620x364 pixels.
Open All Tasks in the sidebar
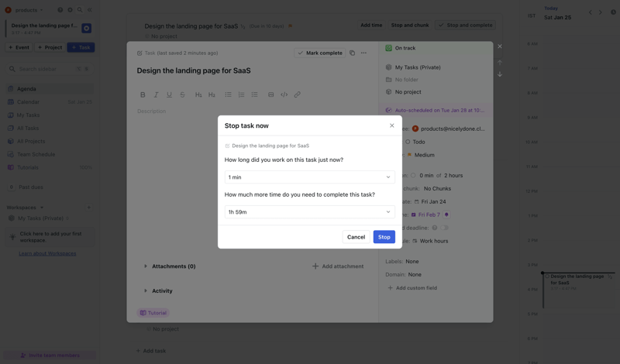pyautogui.click(x=50, y=128)
